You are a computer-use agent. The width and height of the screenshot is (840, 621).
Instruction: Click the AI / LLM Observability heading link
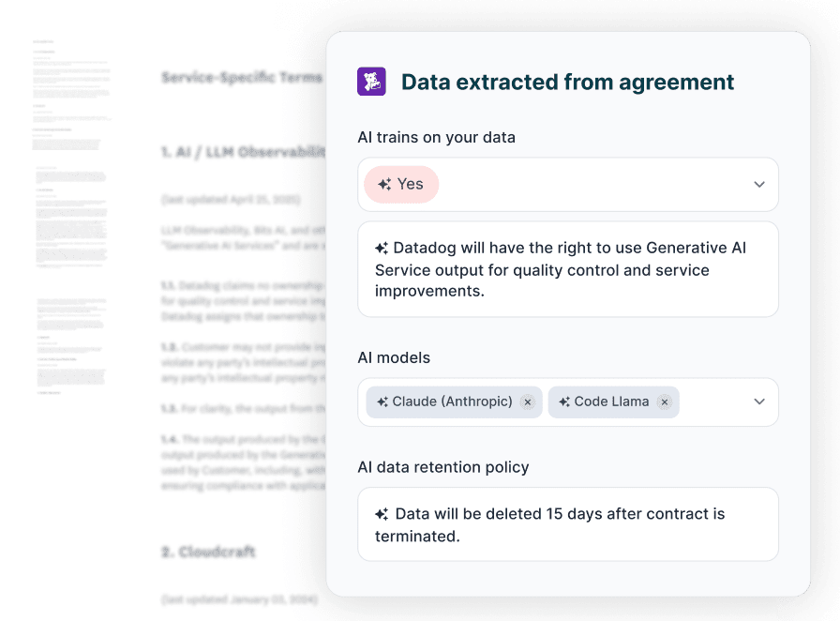pyautogui.click(x=242, y=150)
